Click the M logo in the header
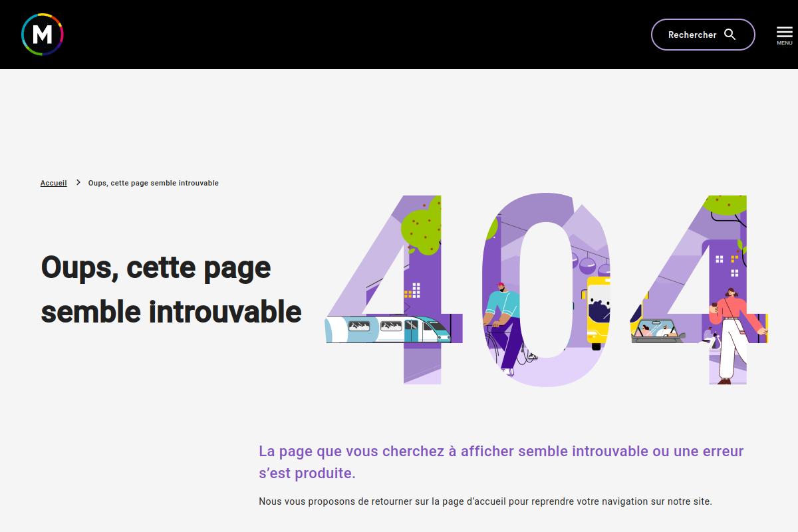 [43, 35]
